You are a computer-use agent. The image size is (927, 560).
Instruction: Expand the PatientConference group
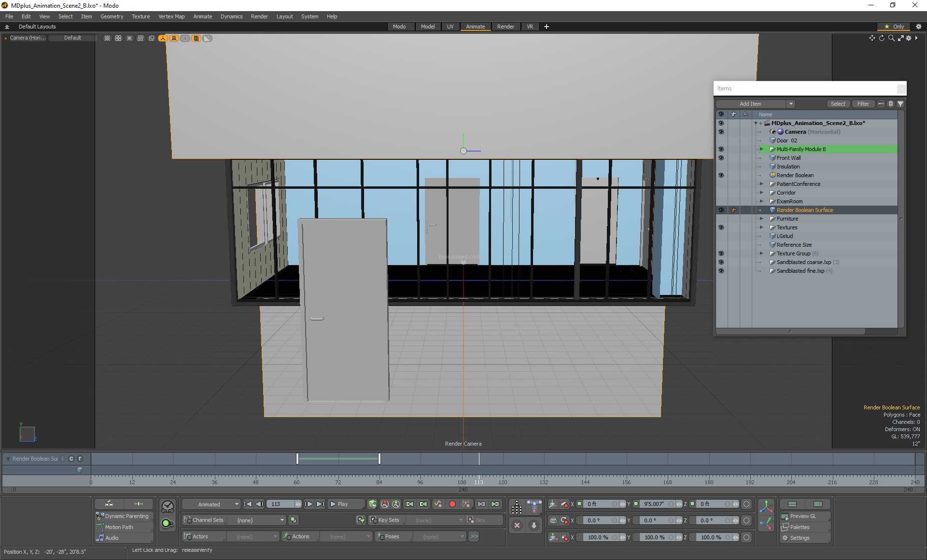(761, 184)
